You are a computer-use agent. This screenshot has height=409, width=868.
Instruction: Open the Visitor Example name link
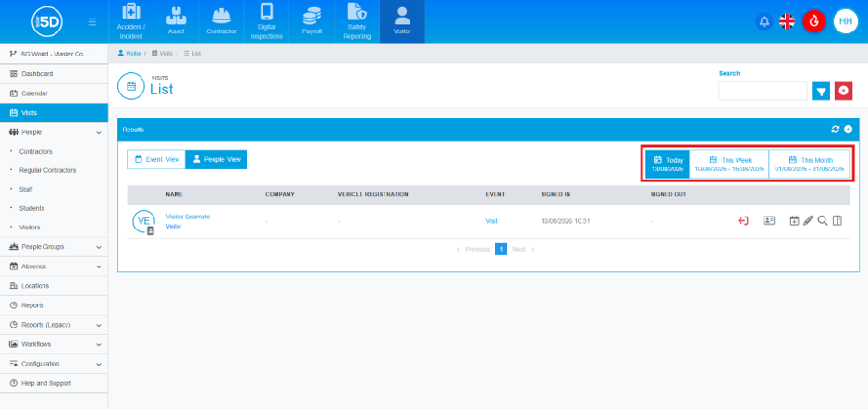click(x=188, y=217)
